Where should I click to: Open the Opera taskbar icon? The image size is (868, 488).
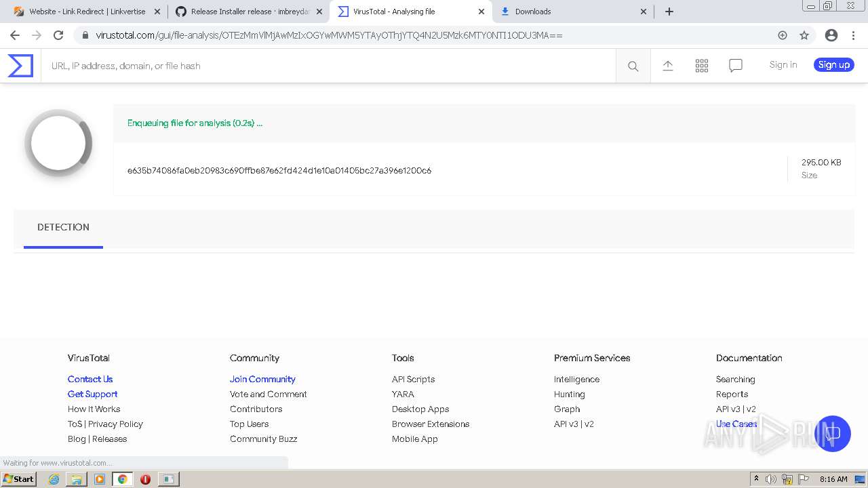(x=145, y=479)
